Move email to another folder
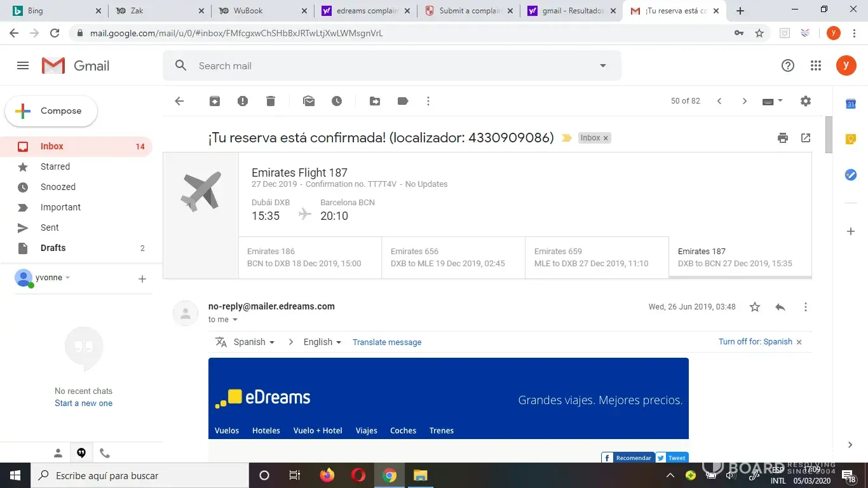 [x=375, y=101]
